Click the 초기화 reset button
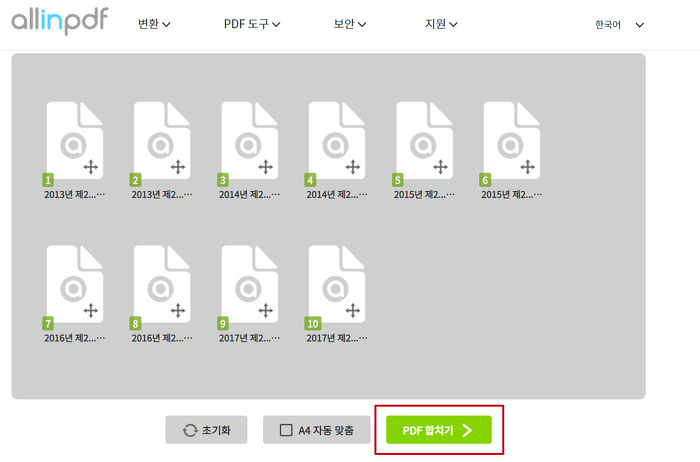 click(206, 430)
